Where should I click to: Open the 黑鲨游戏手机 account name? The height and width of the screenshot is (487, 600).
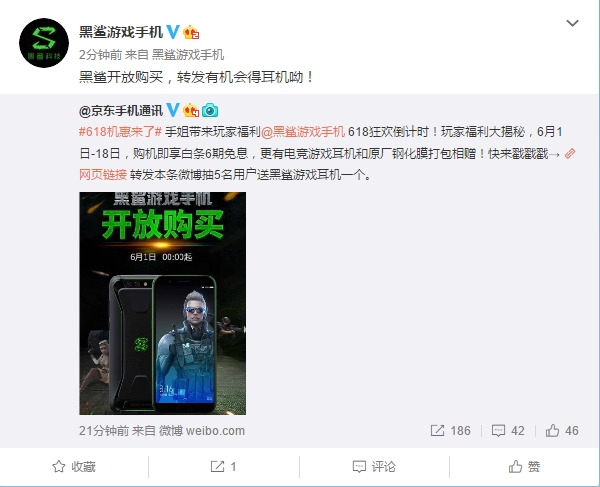121,32
